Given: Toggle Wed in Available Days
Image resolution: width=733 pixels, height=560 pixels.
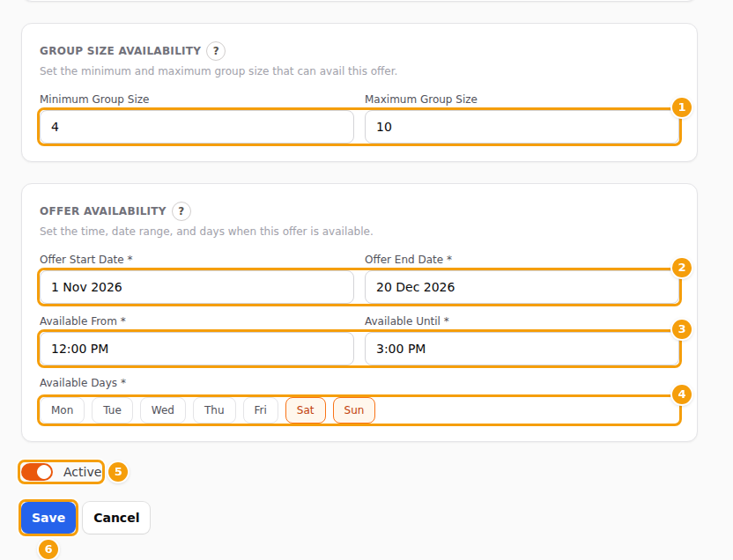Looking at the screenshot, I should 163,410.
